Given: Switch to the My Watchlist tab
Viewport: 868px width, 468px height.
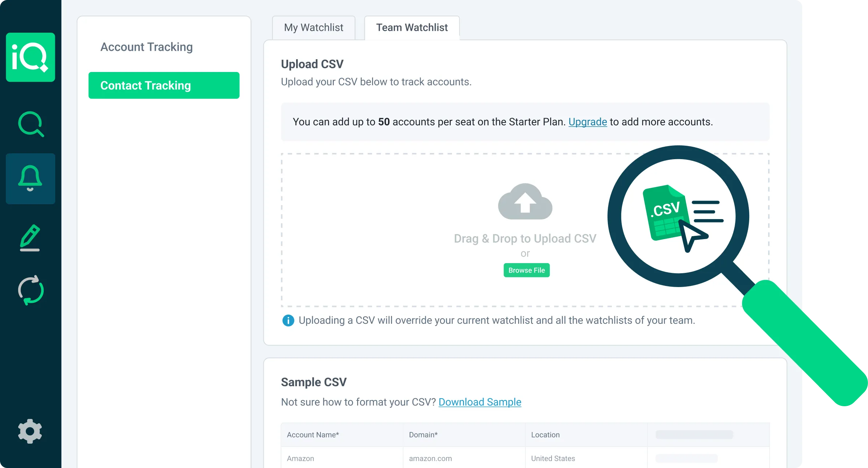Looking at the screenshot, I should coord(314,28).
